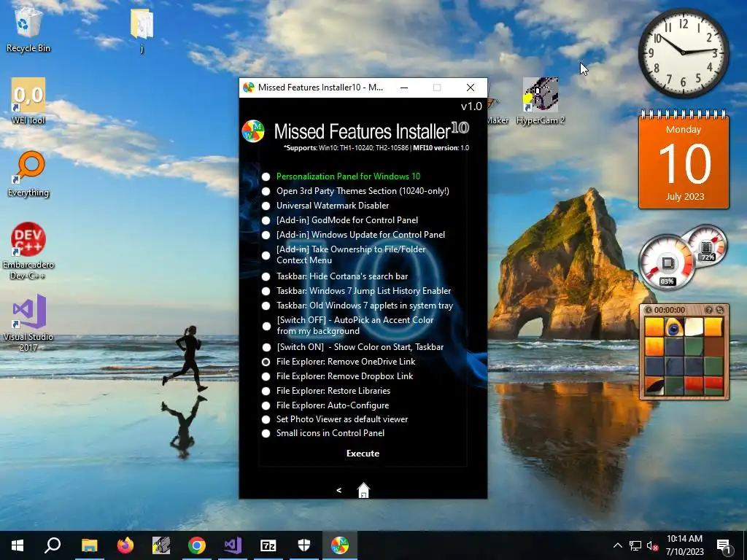Select File Explorer Restore Libraries option

266,392
